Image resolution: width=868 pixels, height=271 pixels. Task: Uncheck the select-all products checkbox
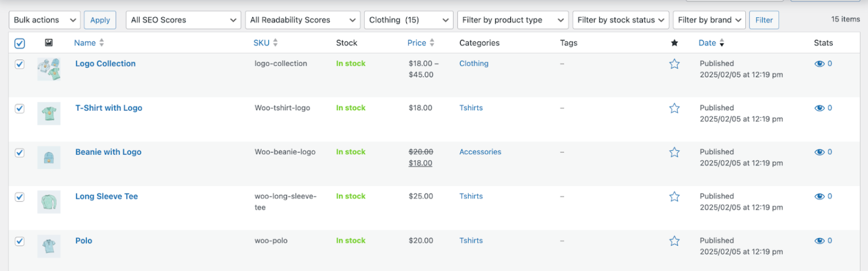(x=19, y=43)
